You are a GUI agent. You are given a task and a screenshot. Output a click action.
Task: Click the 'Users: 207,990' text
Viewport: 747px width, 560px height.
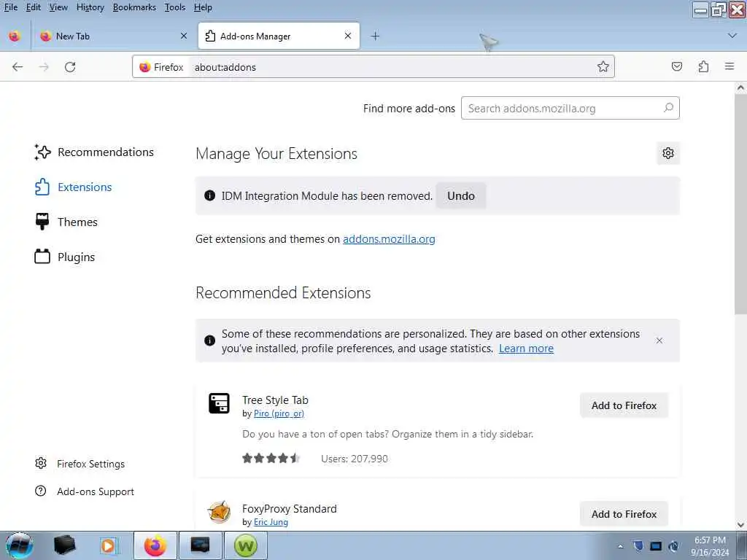[x=355, y=459]
